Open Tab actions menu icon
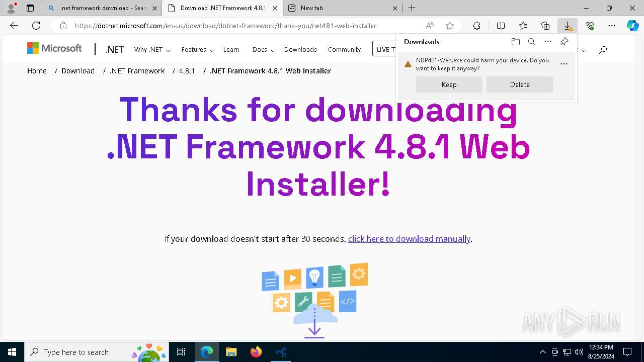644x362 pixels. (30, 8)
